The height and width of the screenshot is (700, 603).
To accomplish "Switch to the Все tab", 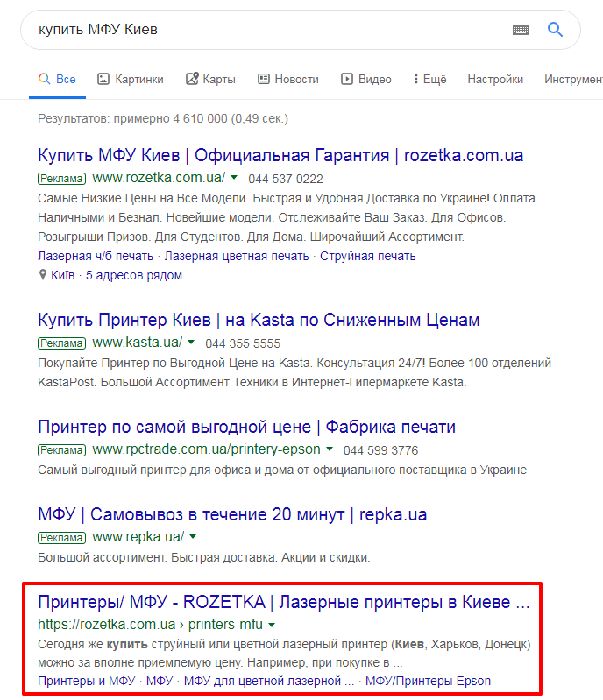I will tap(57, 80).
